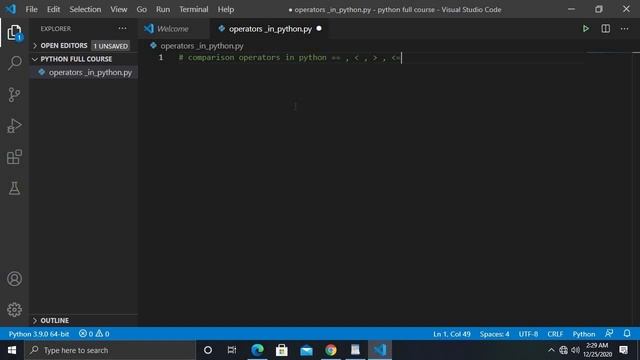This screenshot has width=640, height=360.
Task: Click Ln 1, Col 49 position indicator
Action: (x=451, y=334)
